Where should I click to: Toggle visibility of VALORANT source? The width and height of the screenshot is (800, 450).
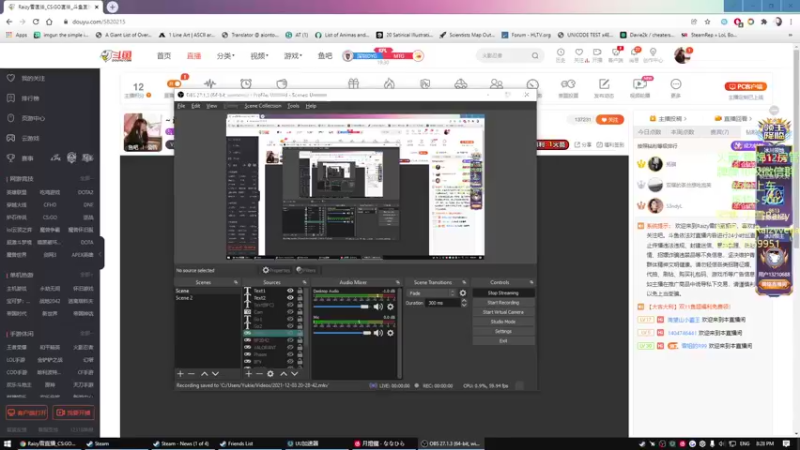[290, 347]
